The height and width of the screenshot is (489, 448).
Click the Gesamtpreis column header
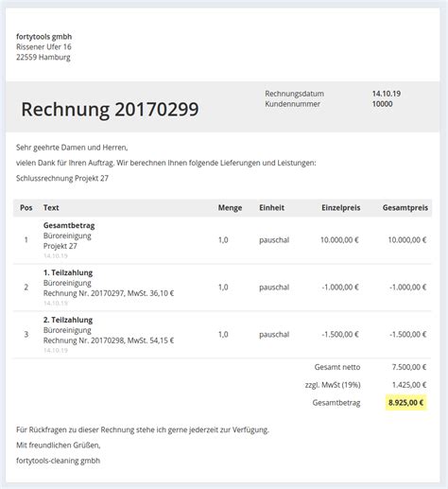pyautogui.click(x=405, y=208)
